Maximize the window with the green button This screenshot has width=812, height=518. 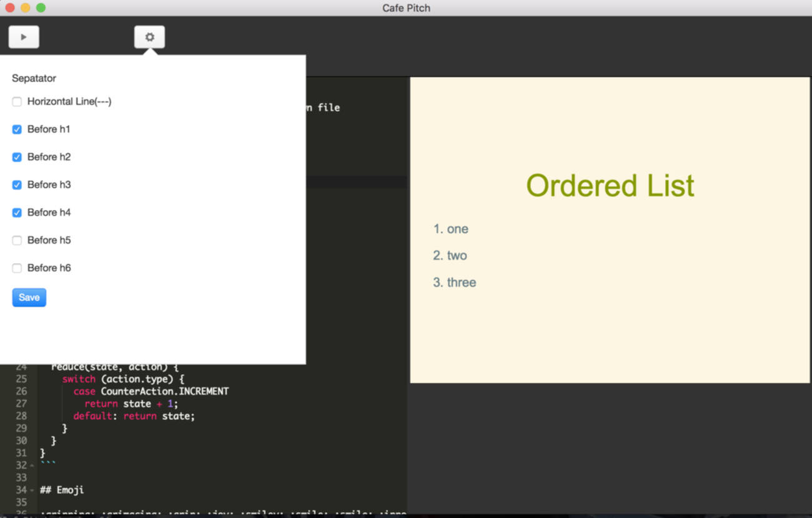(x=41, y=7)
